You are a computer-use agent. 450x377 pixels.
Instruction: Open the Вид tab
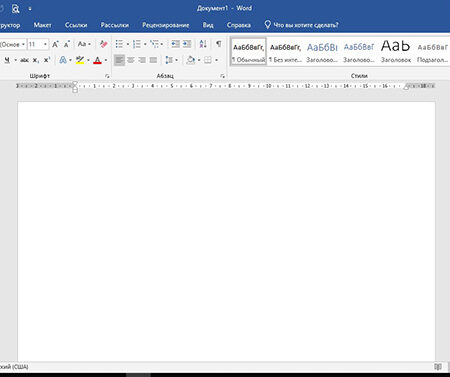[208, 25]
